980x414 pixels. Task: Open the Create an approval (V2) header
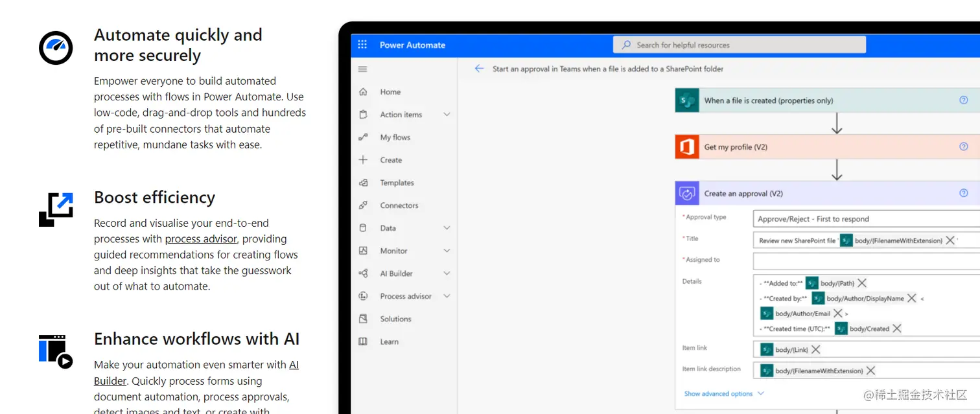coord(828,194)
